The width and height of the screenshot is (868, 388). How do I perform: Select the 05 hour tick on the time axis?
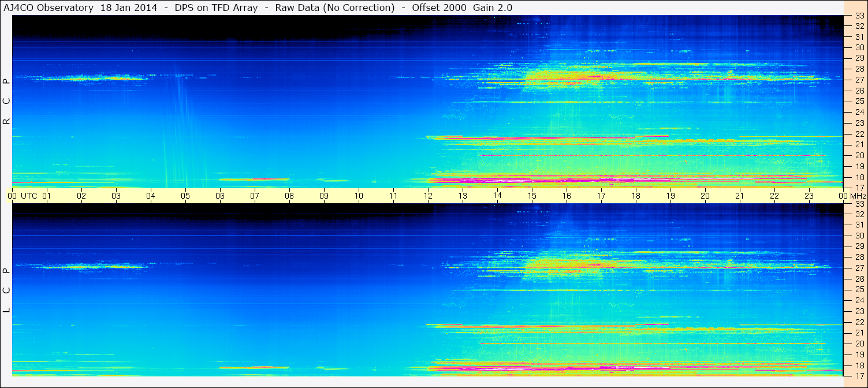coord(185,196)
